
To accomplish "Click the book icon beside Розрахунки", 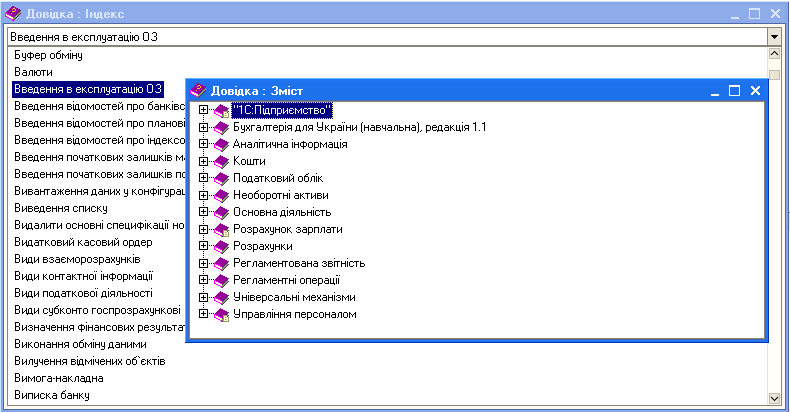I will tap(222, 247).
